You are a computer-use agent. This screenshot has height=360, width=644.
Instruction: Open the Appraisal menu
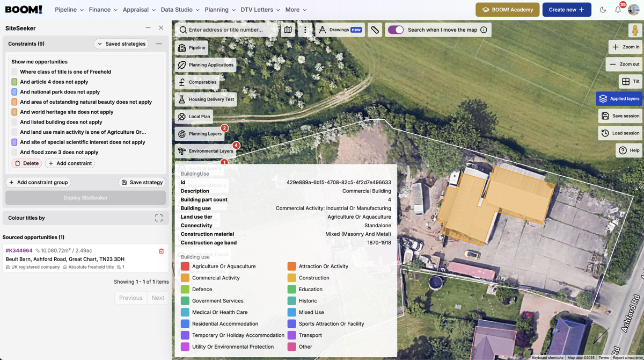[139, 10]
